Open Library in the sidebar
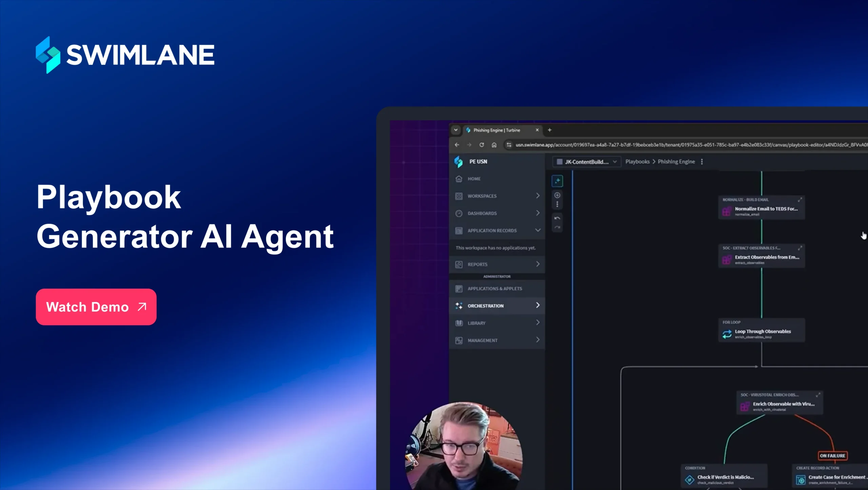The width and height of the screenshot is (868, 490). tap(497, 323)
